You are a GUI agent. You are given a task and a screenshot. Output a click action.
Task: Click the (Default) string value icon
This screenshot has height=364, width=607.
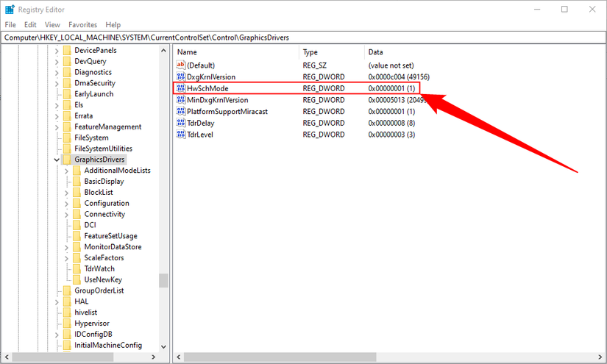(180, 65)
